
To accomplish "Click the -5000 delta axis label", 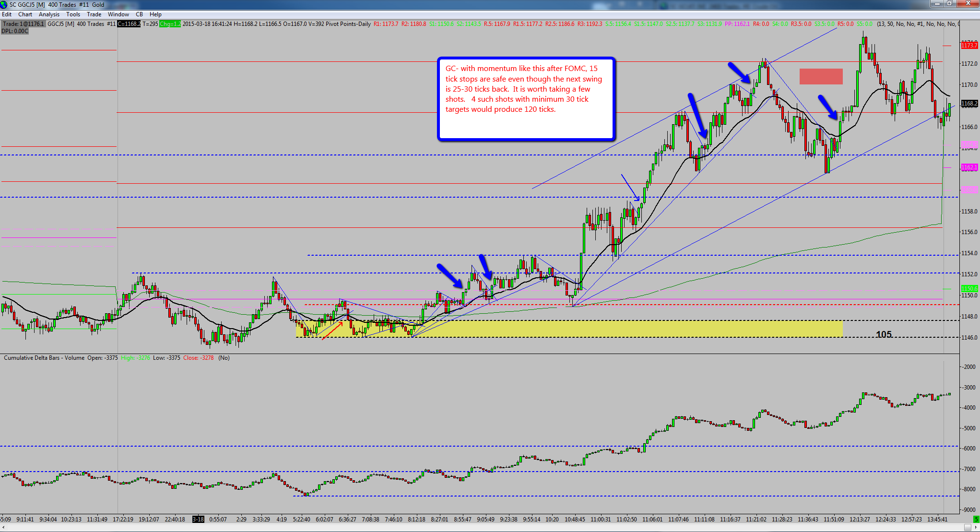I will coord(968,428).
